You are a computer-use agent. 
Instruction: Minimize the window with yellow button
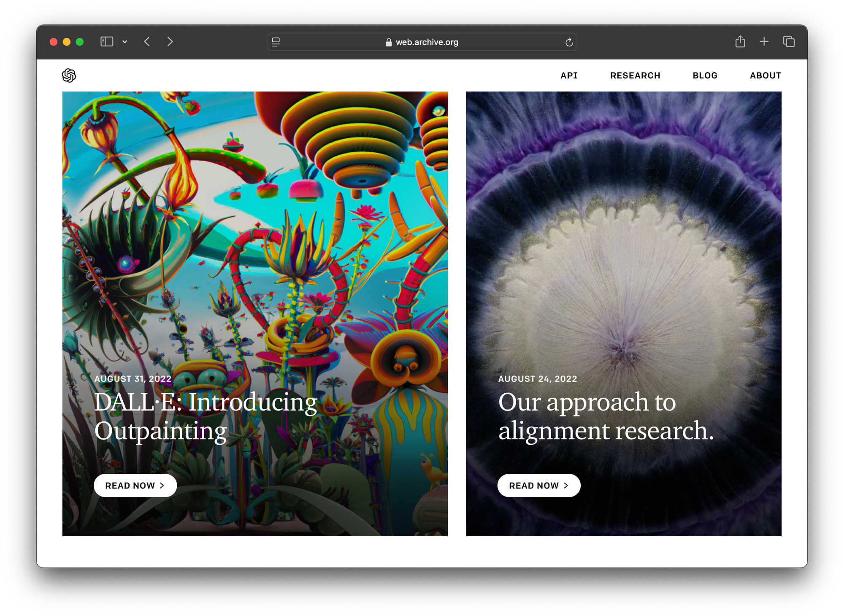click(67, 42)
